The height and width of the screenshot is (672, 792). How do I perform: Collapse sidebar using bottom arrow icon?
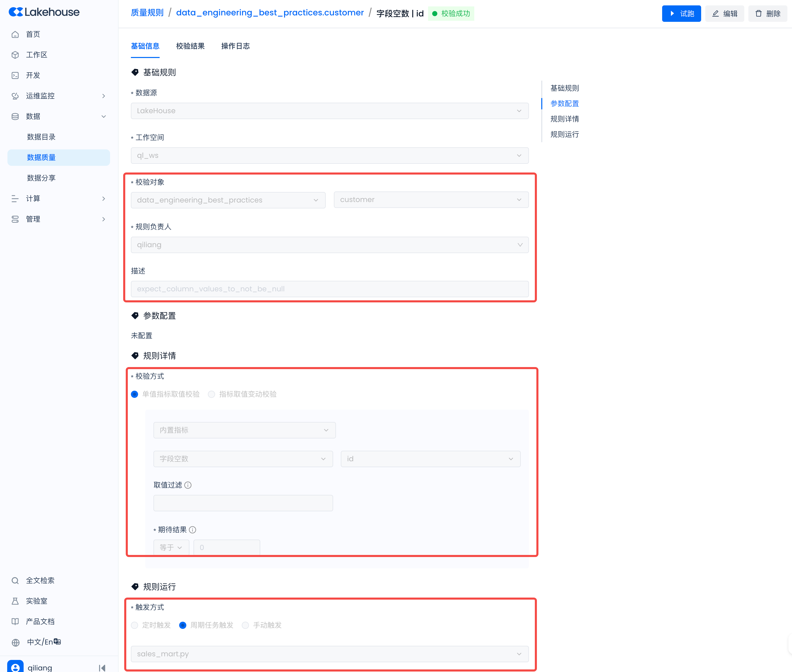click(102, 667)
